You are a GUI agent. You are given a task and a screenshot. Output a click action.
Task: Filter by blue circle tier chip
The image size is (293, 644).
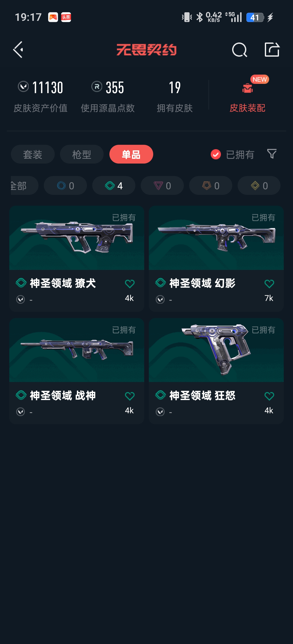click(65, 186)
